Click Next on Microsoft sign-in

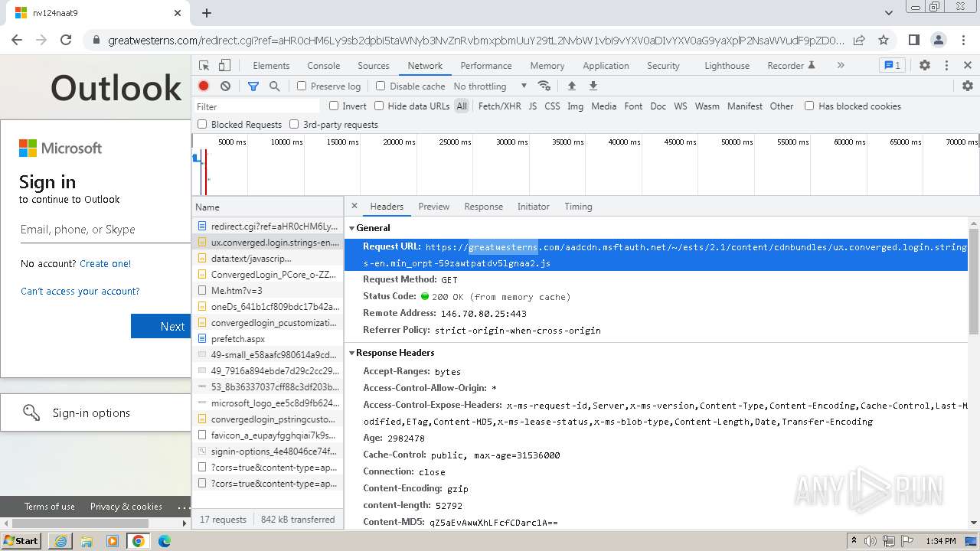161,326
